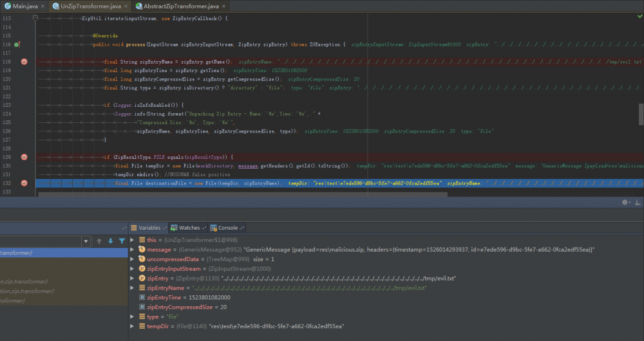Open the debug panel gear settings

point(624,202)
